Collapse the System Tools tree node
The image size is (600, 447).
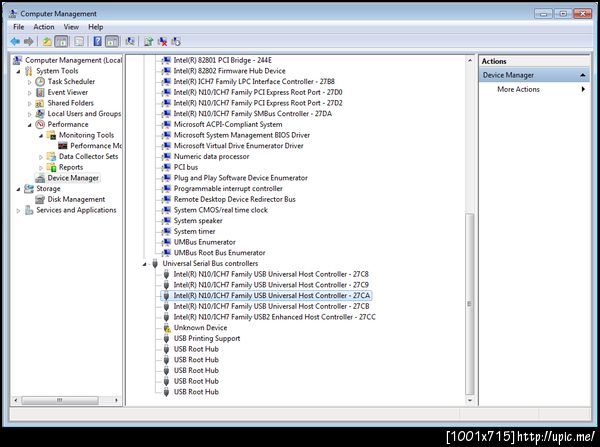point(18,71)
